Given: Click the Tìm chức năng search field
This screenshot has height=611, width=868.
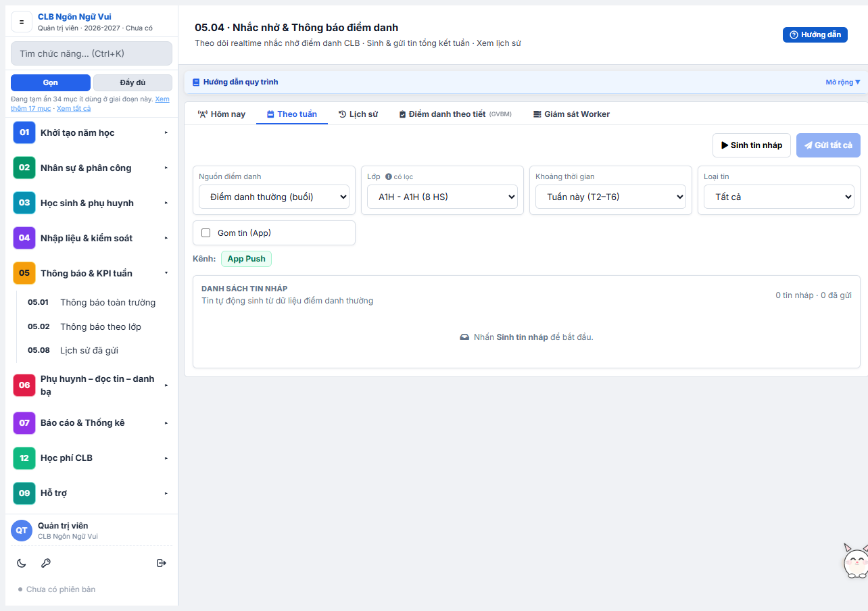Looking at the screenshot, I should click(92, 53).
